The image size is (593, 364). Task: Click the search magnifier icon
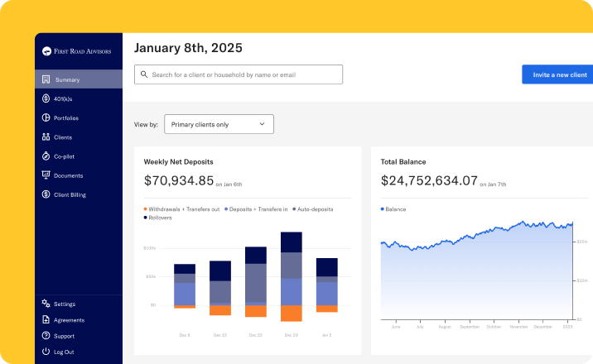144,74
